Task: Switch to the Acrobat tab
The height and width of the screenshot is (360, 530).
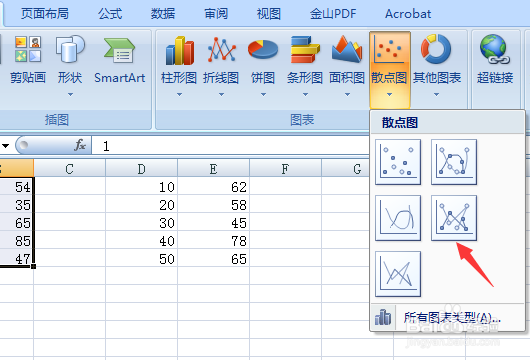Action: click(x=408, y=14)
